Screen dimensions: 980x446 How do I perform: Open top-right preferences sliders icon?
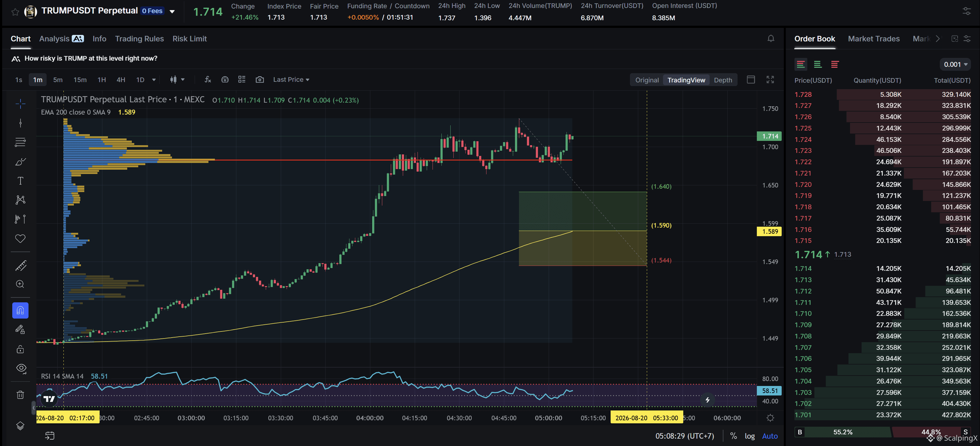pyautogui.click(x=967, y=11)
